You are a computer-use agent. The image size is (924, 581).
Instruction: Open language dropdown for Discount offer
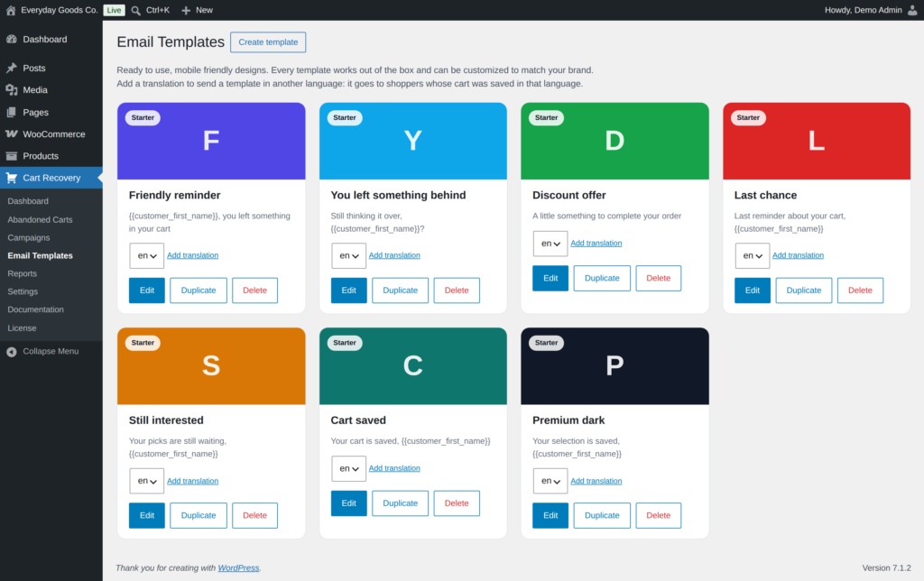(x=550, y=244)
